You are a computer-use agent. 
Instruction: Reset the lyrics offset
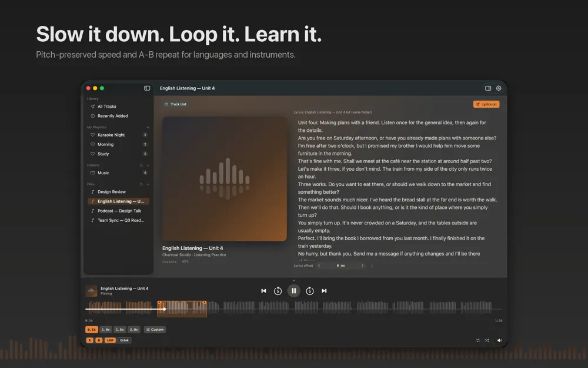pyautogui.click(x=372, y=266)
